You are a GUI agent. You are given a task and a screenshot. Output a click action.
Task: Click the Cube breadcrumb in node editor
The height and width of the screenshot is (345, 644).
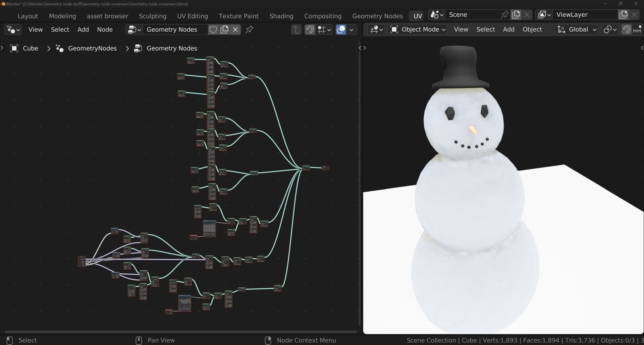pos(30,48)
